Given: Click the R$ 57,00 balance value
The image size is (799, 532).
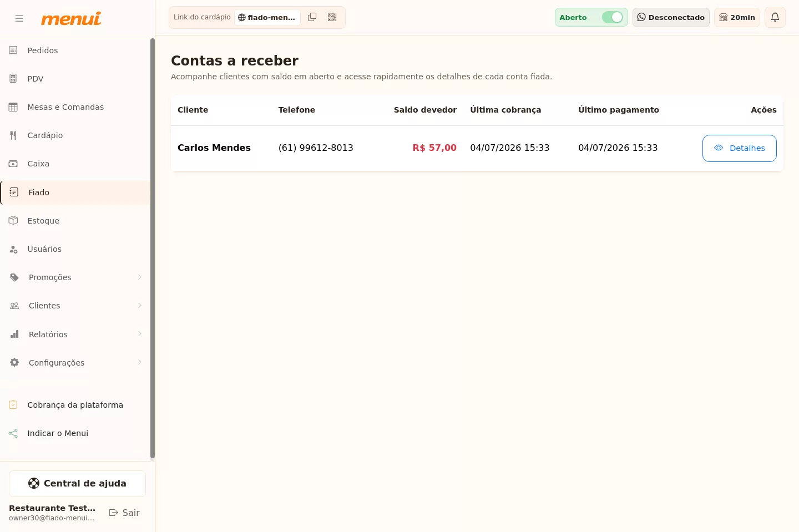Looking at the screenshot, I should pos(434,148).
